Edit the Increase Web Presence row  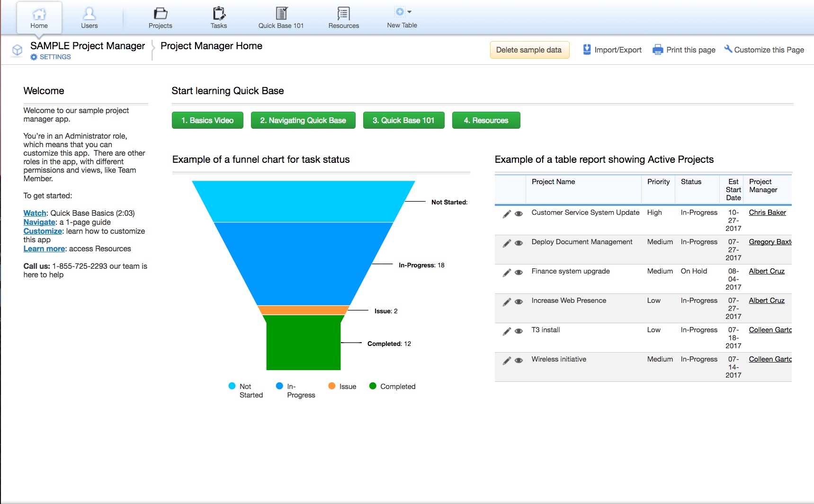tap(507, 302)
